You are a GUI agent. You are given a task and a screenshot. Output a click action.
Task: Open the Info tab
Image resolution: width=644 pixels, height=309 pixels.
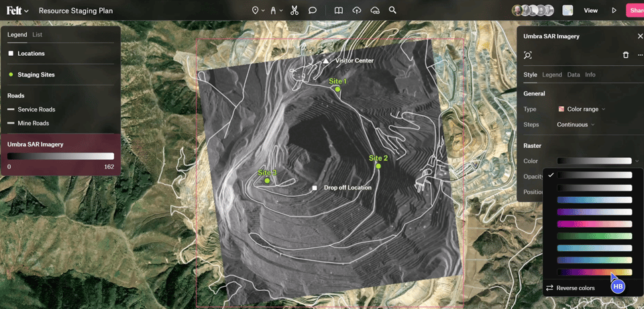[x=590, y=75]
